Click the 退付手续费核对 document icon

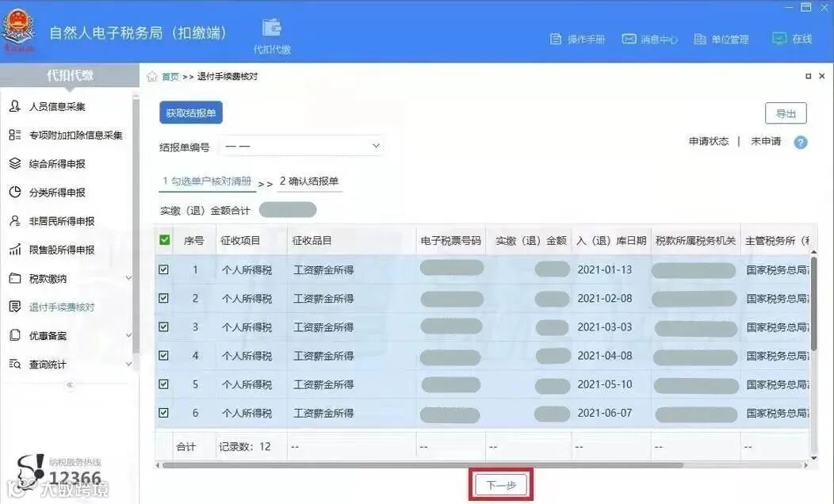click(x=15, y=307)
